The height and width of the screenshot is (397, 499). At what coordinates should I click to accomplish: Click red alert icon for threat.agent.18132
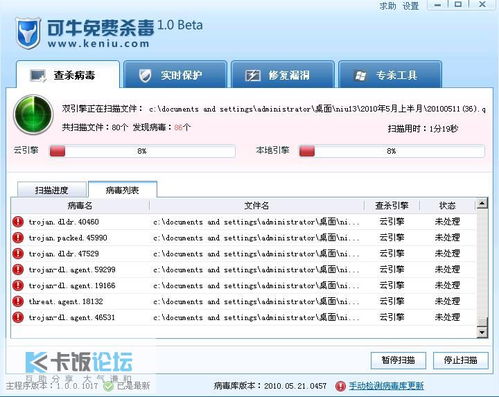(x=18, y=301)
